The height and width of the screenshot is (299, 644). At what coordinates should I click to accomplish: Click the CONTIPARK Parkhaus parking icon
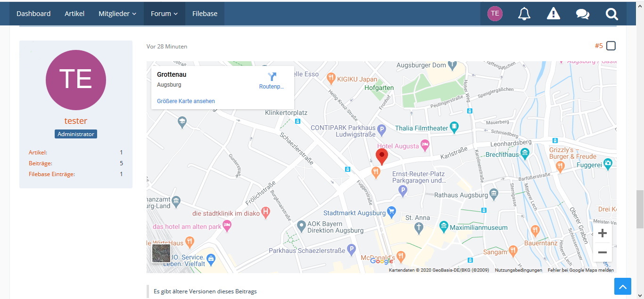[382, 129]
